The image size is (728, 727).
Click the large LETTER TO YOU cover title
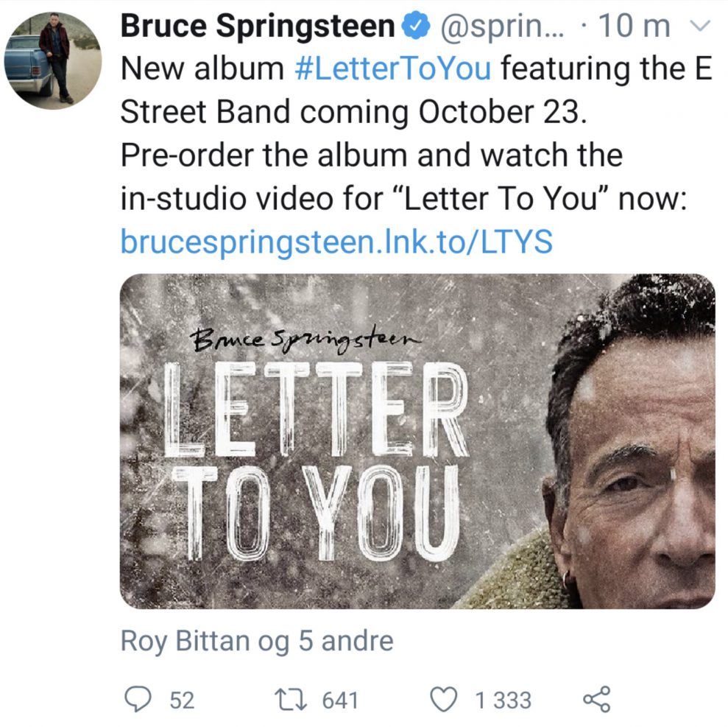click(317, 457)
